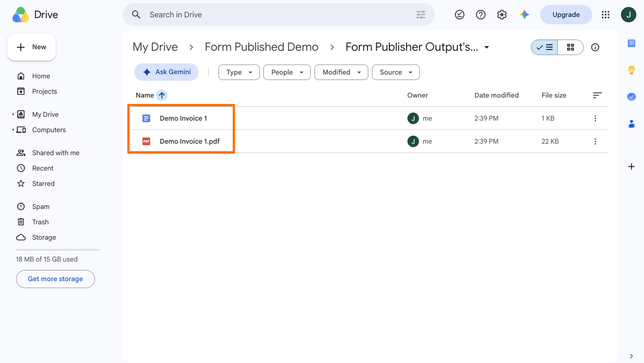Image resolution: width=644 pixels, height=363 pixels.
Task: Open more actions for Demo Invoice 1
Action: pyautogui.click(x=595, y=118)
